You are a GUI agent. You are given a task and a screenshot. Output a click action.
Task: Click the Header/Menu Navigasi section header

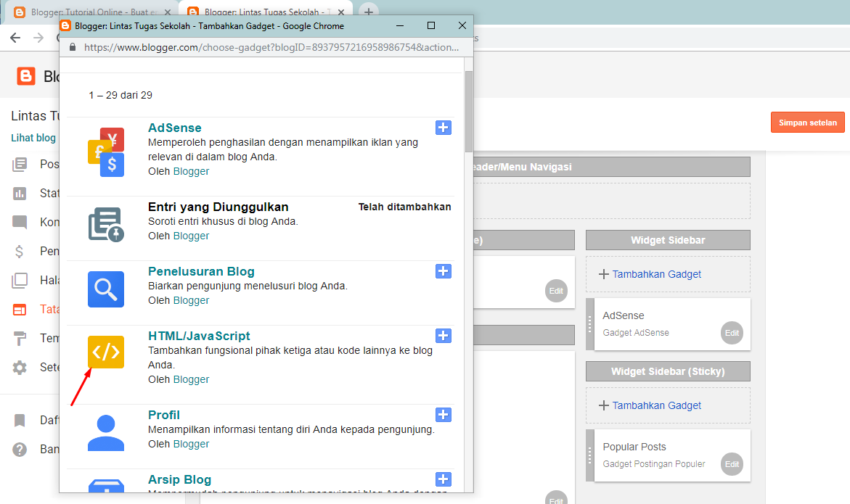click(x=611, y=167)
